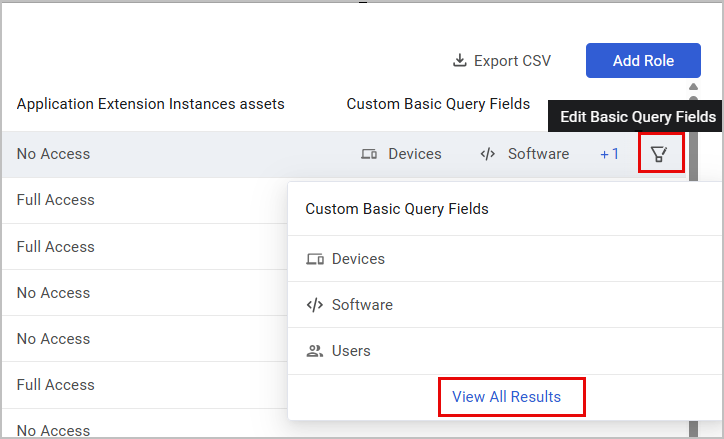Click the Devices icon in first row
The width and height of the screenshot is (724, 439).
pyautogui.click(x=369, y=154)
